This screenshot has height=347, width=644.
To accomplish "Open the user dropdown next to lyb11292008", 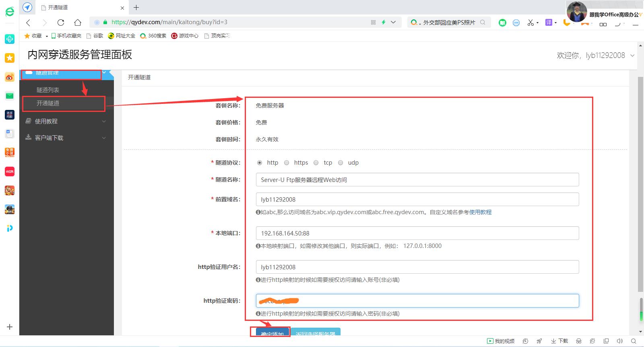I will (x=632, y=56).
